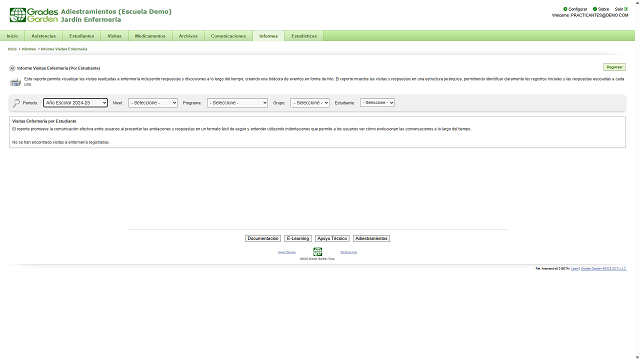The image size is (640, 360).
Task: Click the green Sobre icon at top right
Action: (x=595, y=9)
